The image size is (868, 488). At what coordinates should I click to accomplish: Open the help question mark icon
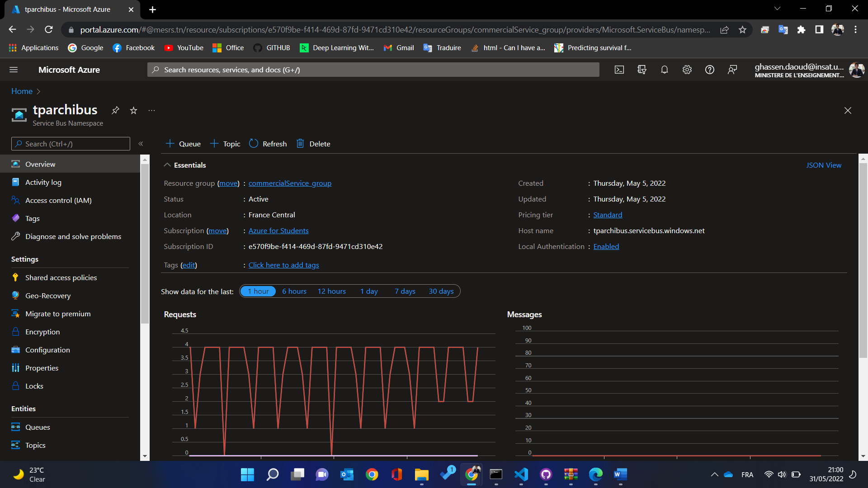(x=710, y=70)
